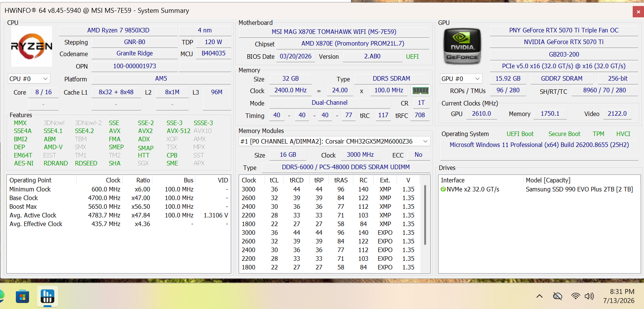Click the NVIDIA GeForce logo image
Screen dimensions: 644x309
tap(462, 46)
